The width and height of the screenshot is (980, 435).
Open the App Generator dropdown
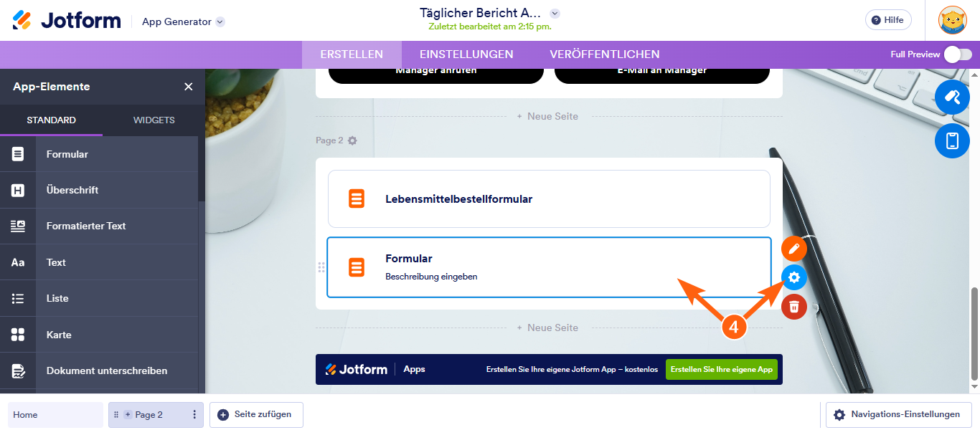[184, 21]
